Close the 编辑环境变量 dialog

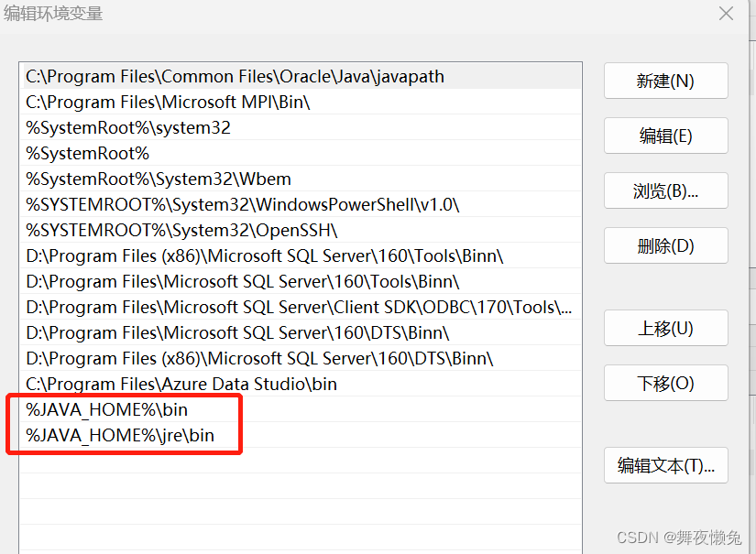click(726, 13)
